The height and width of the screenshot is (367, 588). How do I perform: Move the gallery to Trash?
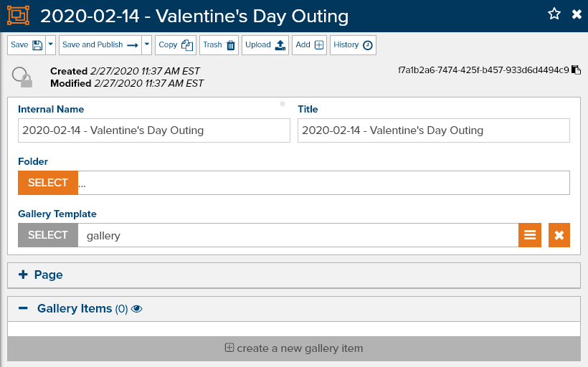219,45
